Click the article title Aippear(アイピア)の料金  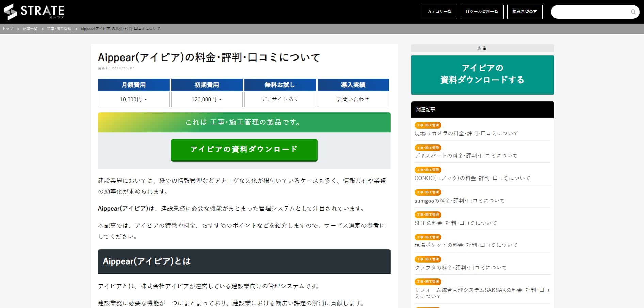point(209,57)
